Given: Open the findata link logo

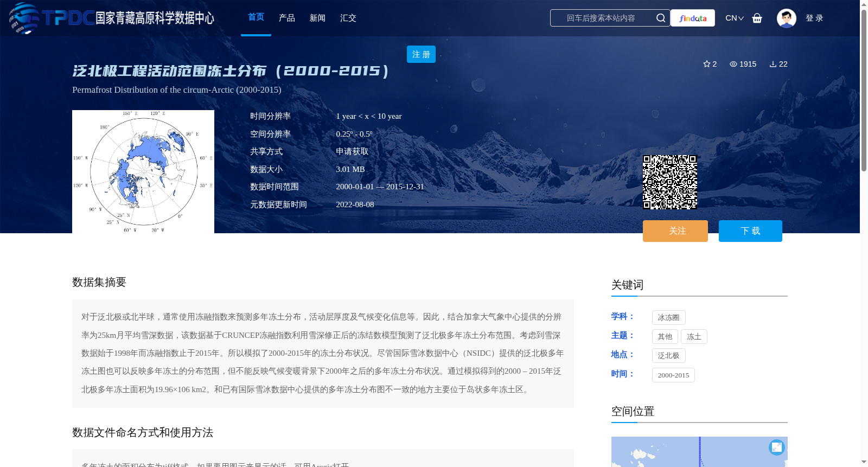Looking at the screenshot, I should [693, 18].
